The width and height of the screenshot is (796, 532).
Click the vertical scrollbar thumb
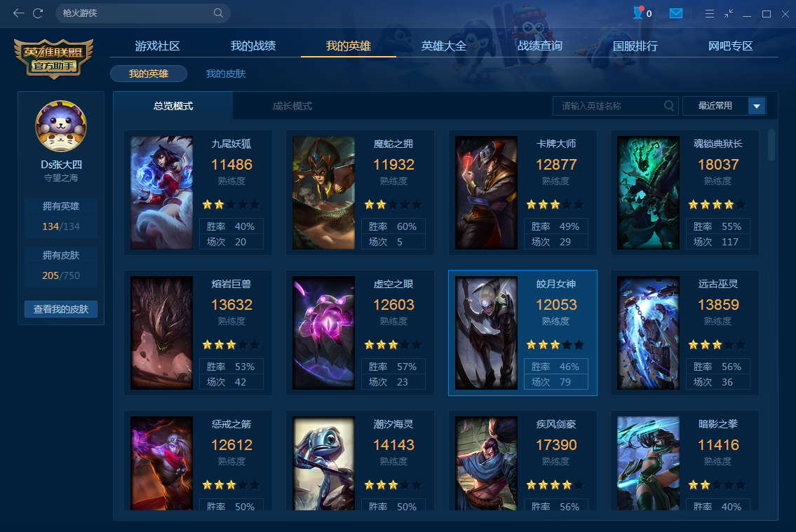(x=771, y=145)
